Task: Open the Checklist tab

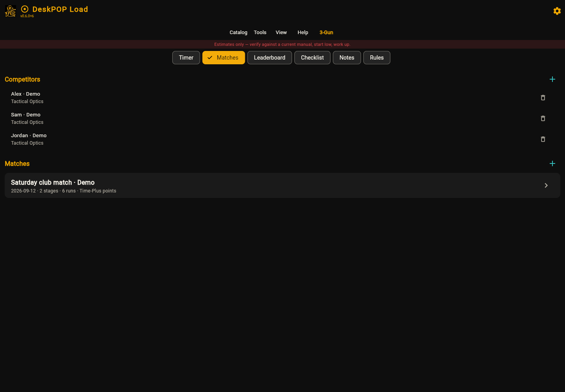Action: [x=312, y=58]
